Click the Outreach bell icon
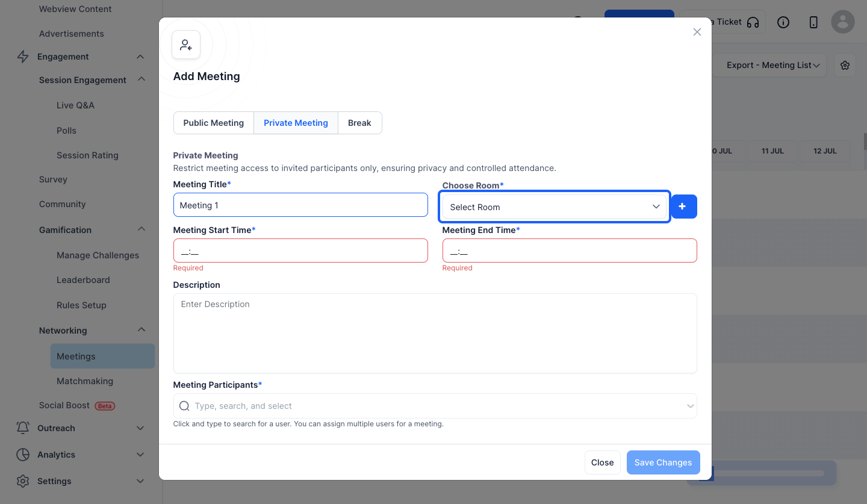This screenshot has height=504, width=867. (23, 428)
